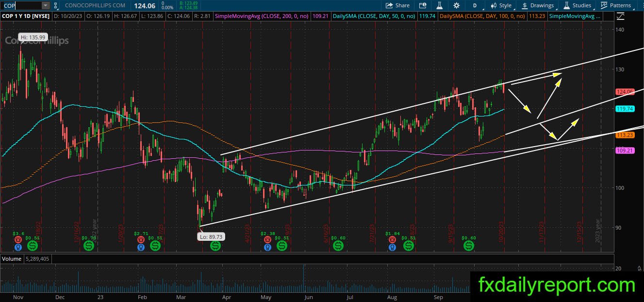Click the 5,289,405 volume value
Screen dimensions: 644x302
(x=37, y=259)
